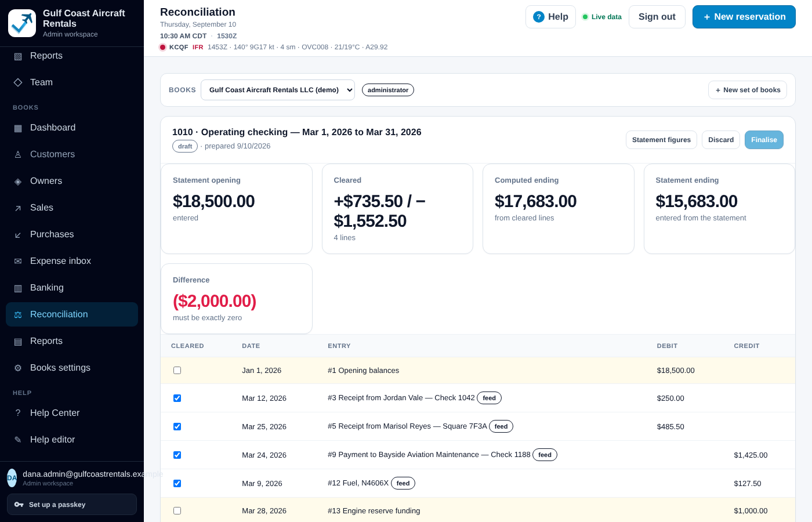This screenshot has height=522, width=812.
Task: Uncheck cleared for Bayside Aviation Maintenance payment
Action: tap(177, 455)
